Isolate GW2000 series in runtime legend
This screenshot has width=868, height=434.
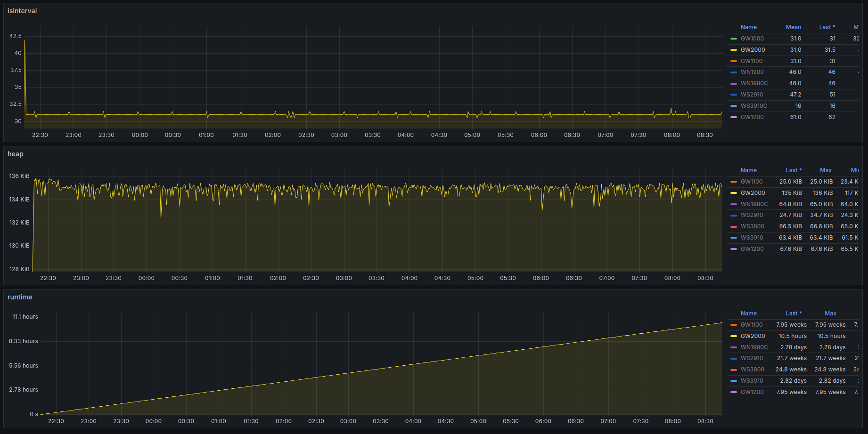753,336
